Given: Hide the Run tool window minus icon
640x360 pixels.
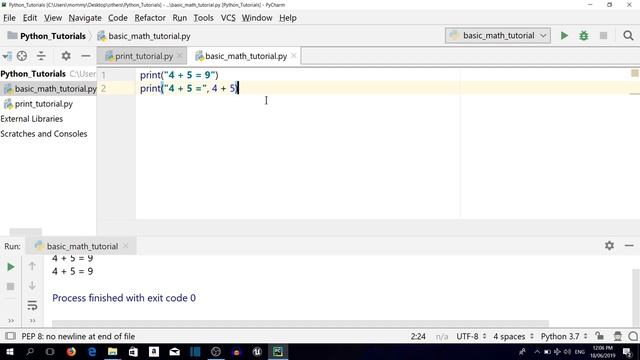Looking at the screenshot, I should click(629, 245).
